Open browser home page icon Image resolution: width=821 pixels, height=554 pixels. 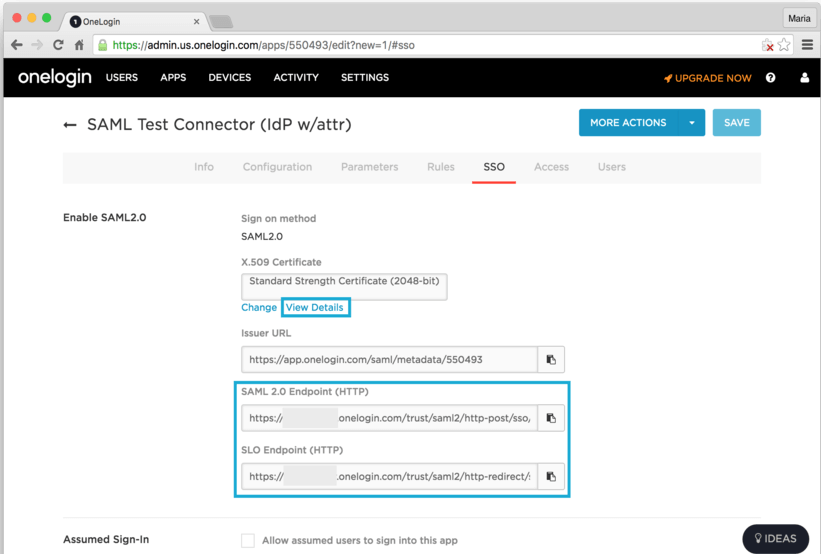(x=79, y=45)
